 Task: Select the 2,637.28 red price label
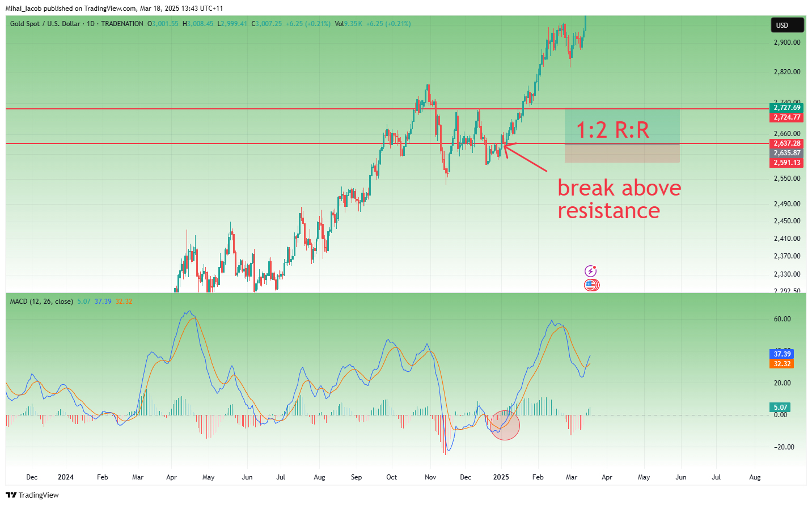pos(787,143)
